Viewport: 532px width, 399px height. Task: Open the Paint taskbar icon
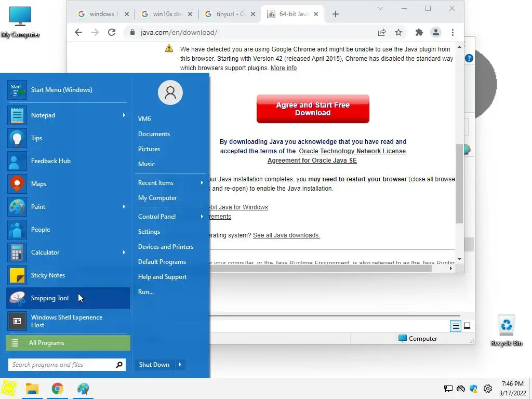pos(83,389)
